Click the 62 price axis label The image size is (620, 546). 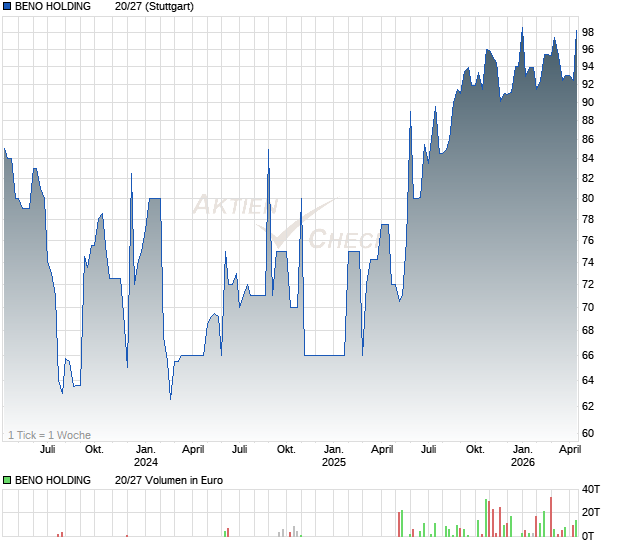coord(588,406)
